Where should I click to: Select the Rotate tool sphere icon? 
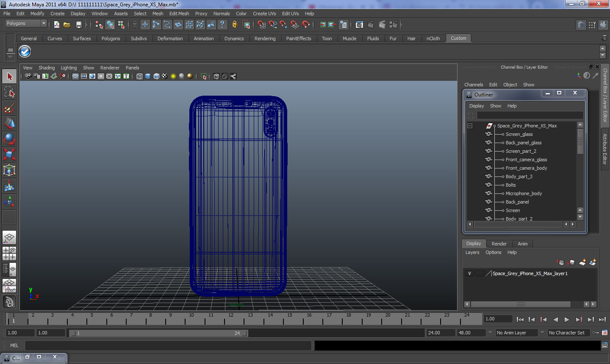(9, 139)
